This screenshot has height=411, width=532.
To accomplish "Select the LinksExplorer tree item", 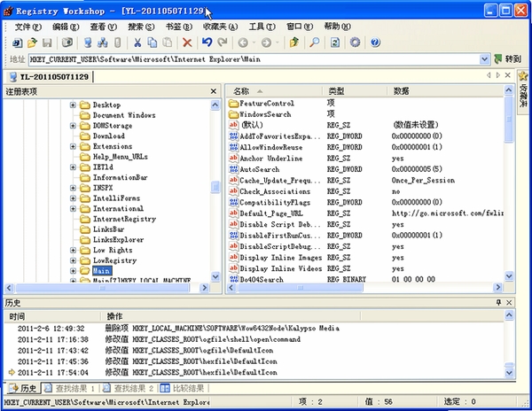I will [x=118, y=239].
